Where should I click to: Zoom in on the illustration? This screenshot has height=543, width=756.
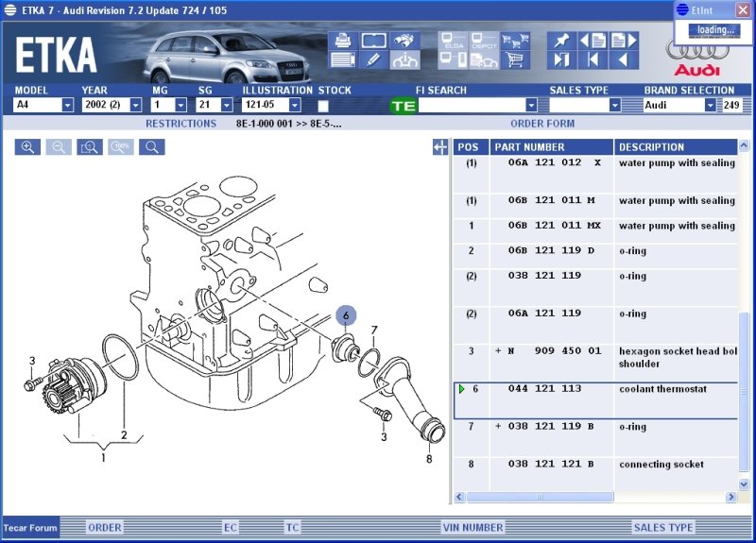(x=28, y=147)
